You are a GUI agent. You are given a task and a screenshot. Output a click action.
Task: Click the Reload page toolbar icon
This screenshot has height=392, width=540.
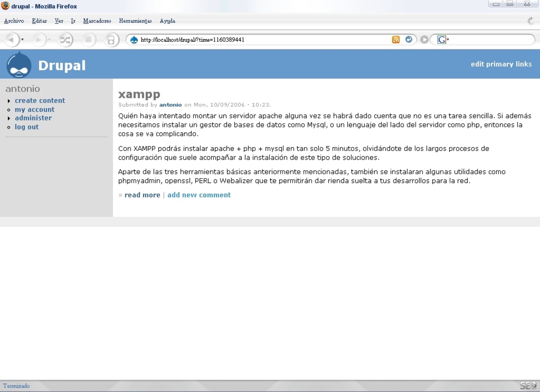pos(65,40)
